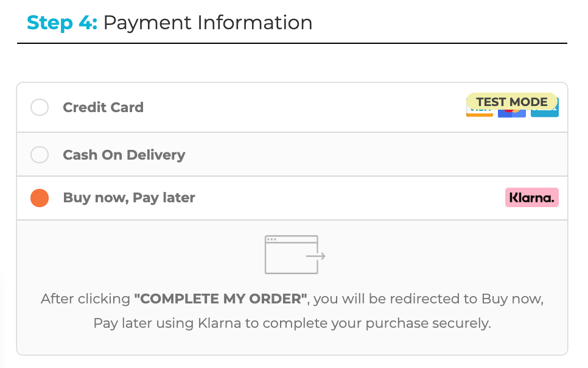This screenshot has width=588, height=368.
Task: Click the browser redirect arrow illustration
Action: click(x=295, y=255)
